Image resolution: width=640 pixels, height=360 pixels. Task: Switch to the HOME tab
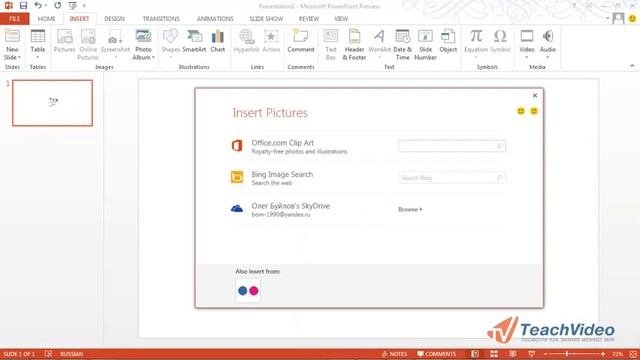coord(47,19)
